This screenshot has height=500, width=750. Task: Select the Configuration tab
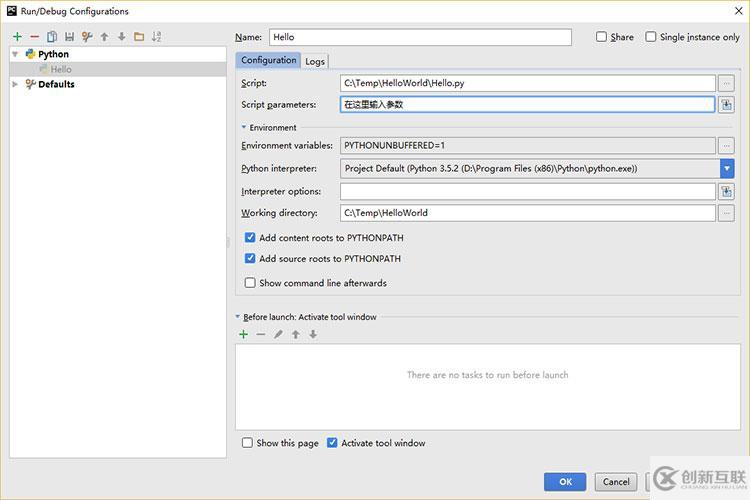268,60
